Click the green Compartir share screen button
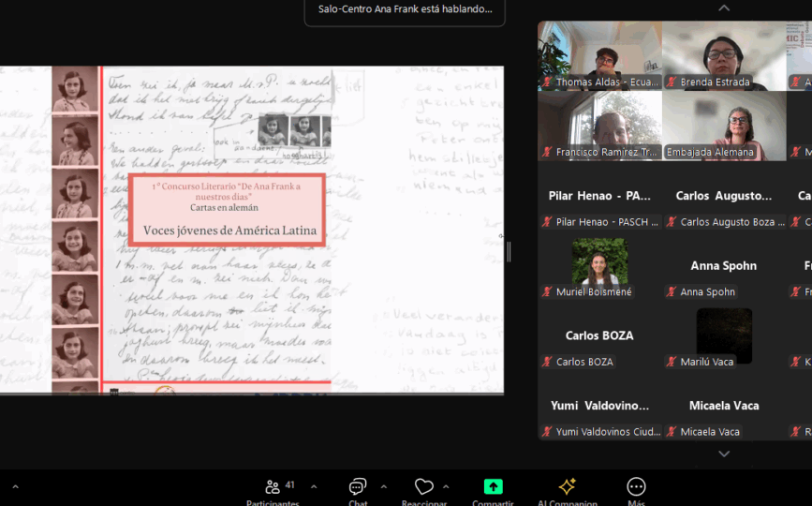Image resolution: width=812 pixels, height=506 pixels. coord(493,487)
